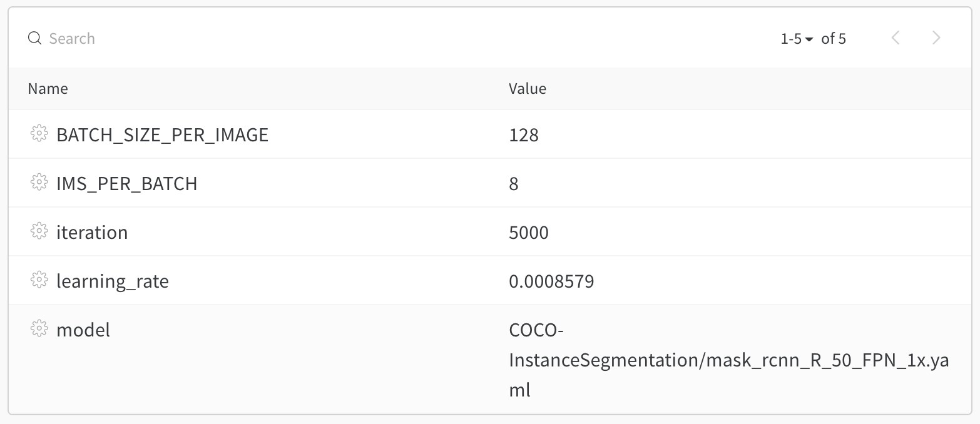Select the BATCH_SIZE_PER_IMAGE row name
Viewport: 980px width, 424px height.
(x=162, y=134)
